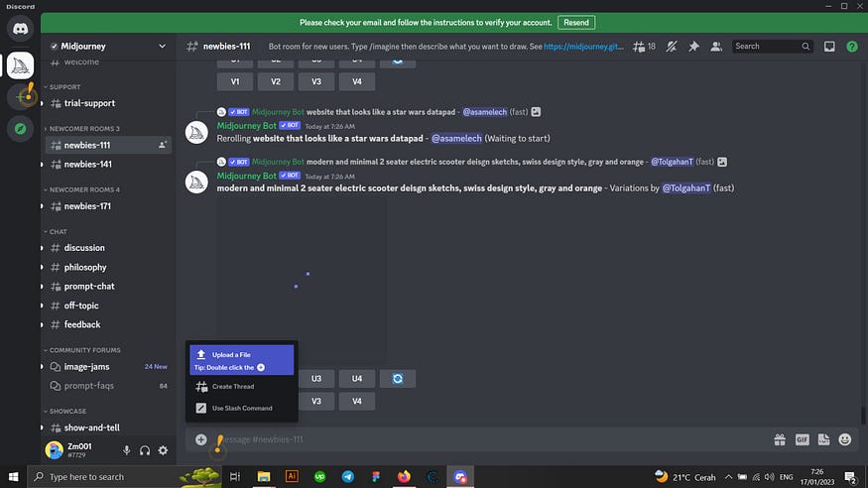Open midjourney.git link in channel topic
The height and width of the screenshot is (488, 868).
tap(583, 47)
